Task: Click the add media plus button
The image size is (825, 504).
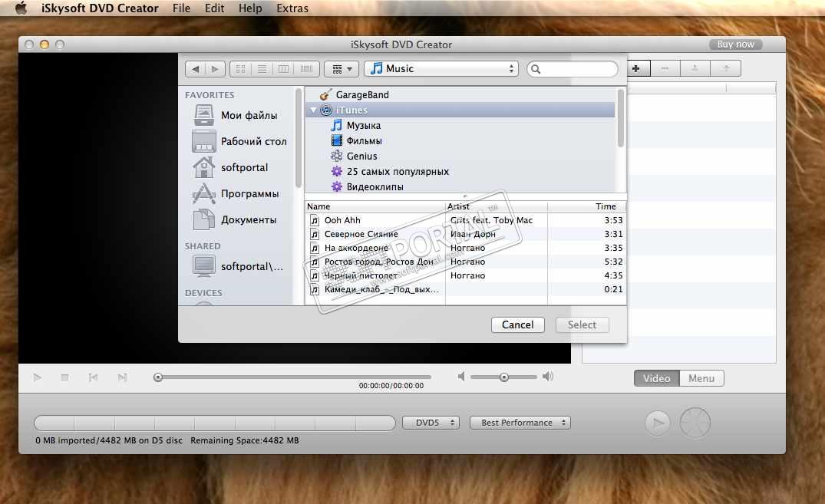Action: 635,68
